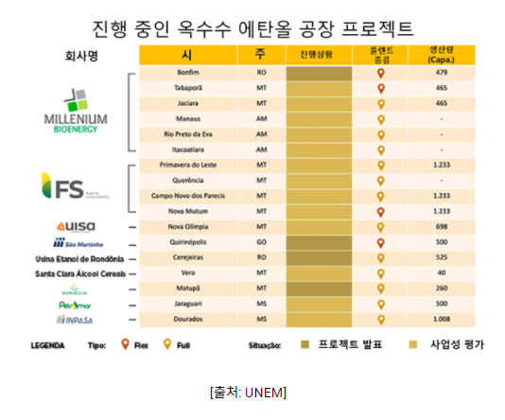Click the status bar for Matupá row

tap(319, 289)
